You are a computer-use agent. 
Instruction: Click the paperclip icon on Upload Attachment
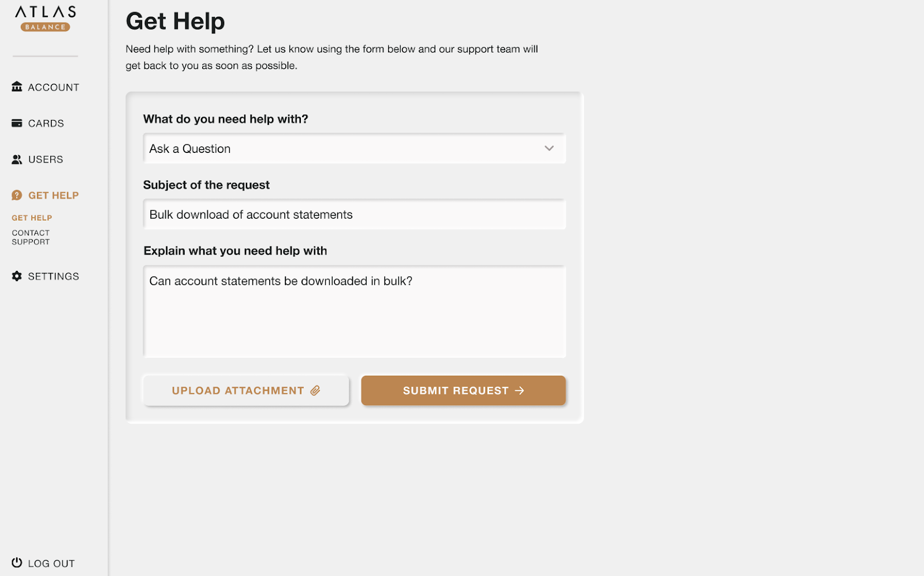pyautogui.click(x=315, y=390)
